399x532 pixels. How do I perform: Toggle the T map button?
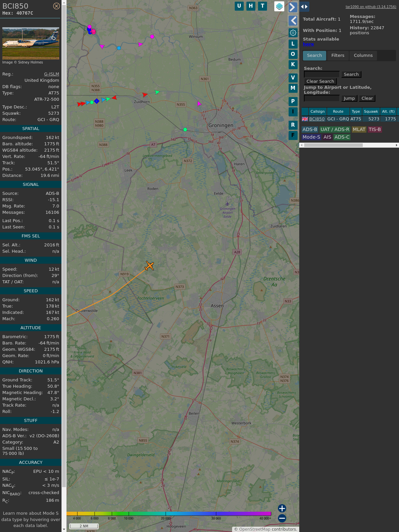tap(263, 6)
